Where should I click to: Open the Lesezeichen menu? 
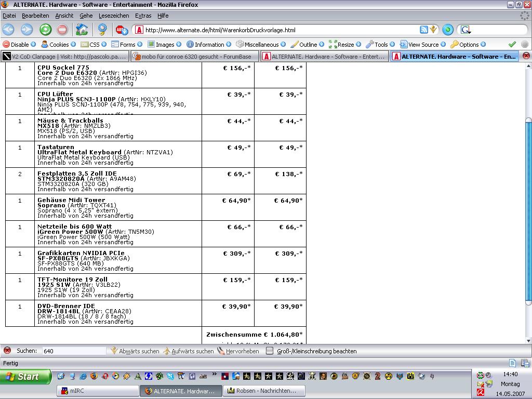114,16
